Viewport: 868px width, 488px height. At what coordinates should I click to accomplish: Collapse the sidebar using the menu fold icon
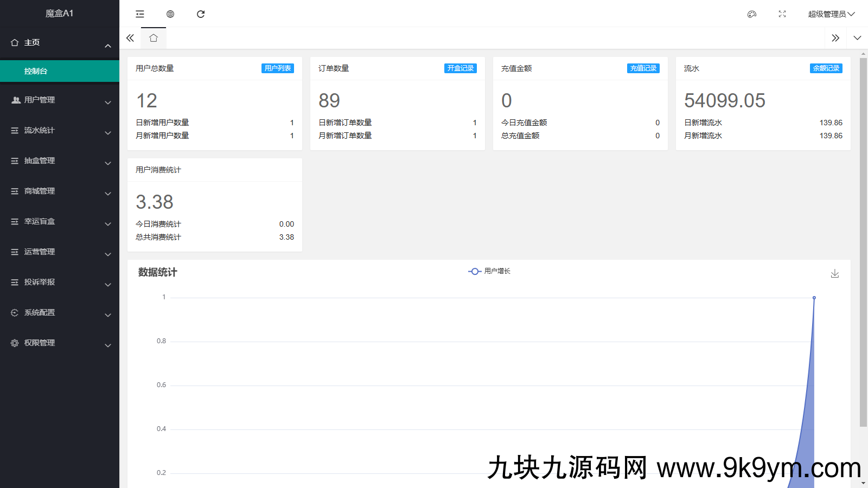coord(140,14)
